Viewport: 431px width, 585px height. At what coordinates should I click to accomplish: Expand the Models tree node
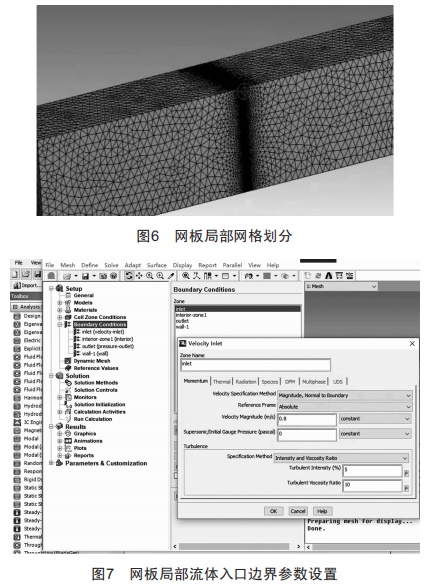[59, 303]
